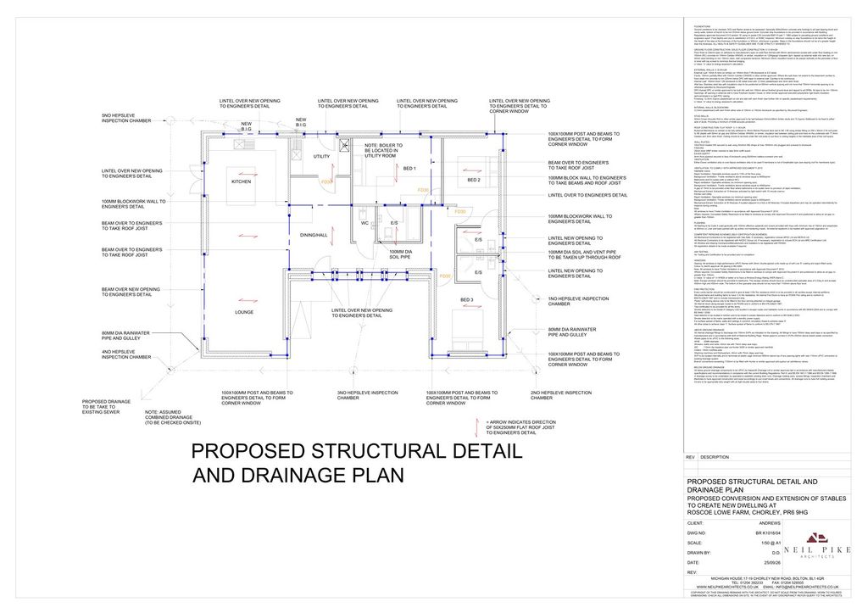Image resolution: width=868 pixels, height=613 pixels.
Task: Click the SOIL AND VENT PIPE through roof label
Action: pos(585,254)
